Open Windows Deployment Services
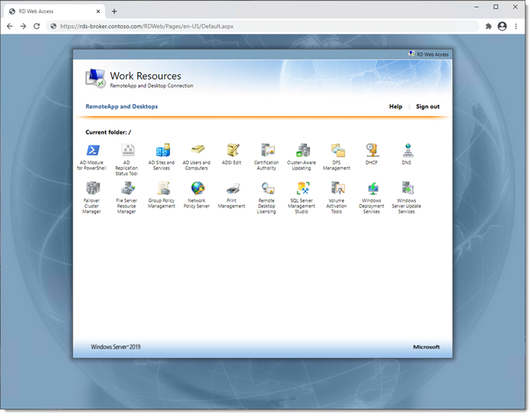Screen dimensions: 532x416 point(372,197)
